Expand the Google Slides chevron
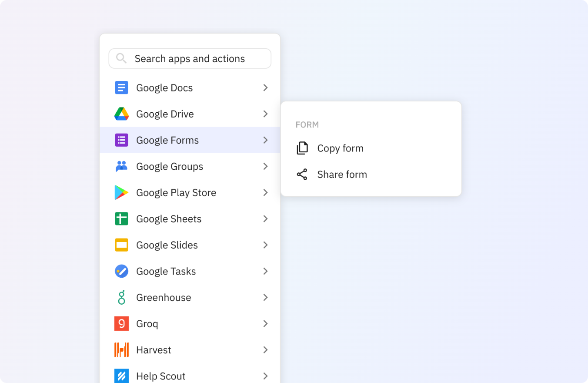The height and width of the screenshot is (383, 588). [x=265, y=245]
